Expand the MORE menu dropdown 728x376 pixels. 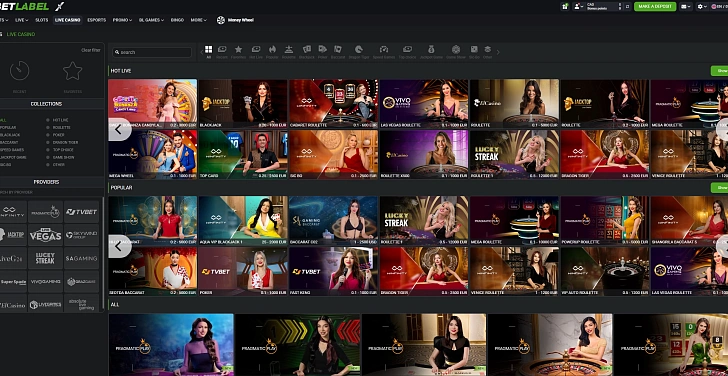(x=198, y=20)
